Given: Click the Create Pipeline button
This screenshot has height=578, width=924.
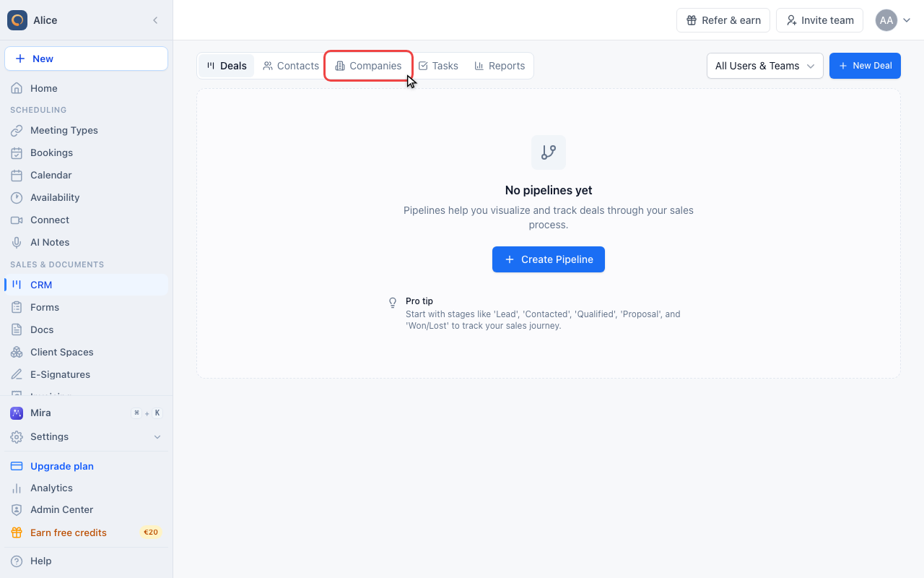Looking at the screenshot, I should click(549, 259).
